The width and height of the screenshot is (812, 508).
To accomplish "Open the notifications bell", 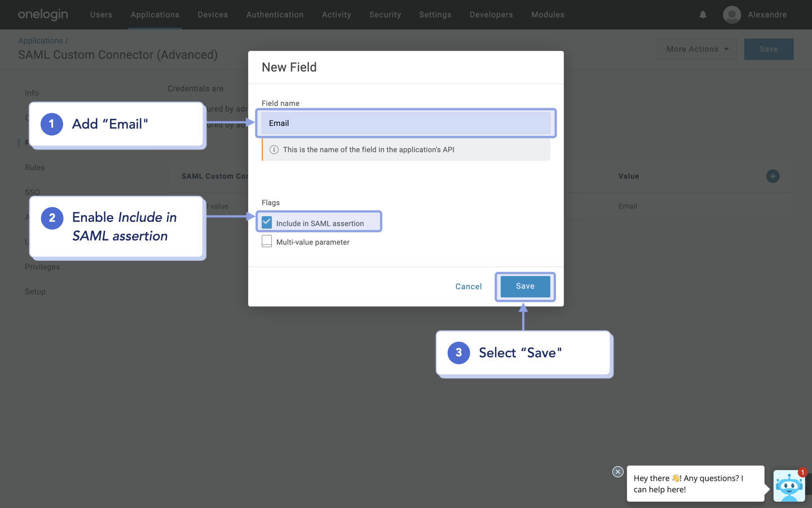I will tap(703, 15).
